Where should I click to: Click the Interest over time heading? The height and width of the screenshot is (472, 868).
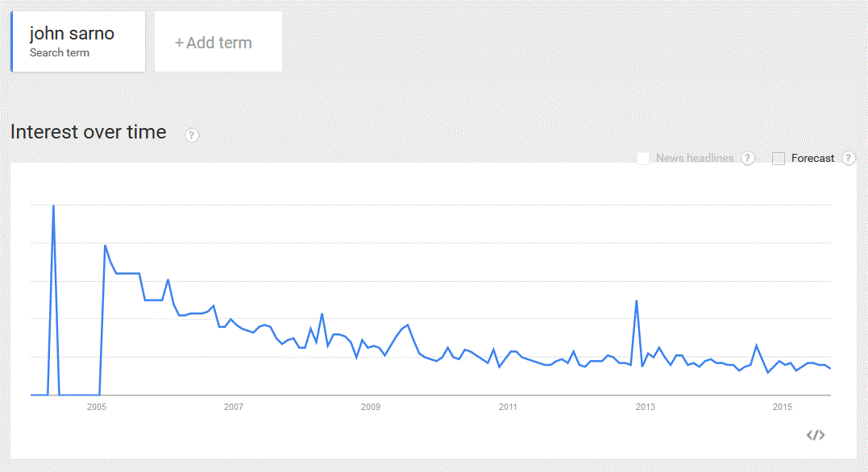[x=89, y=132]
